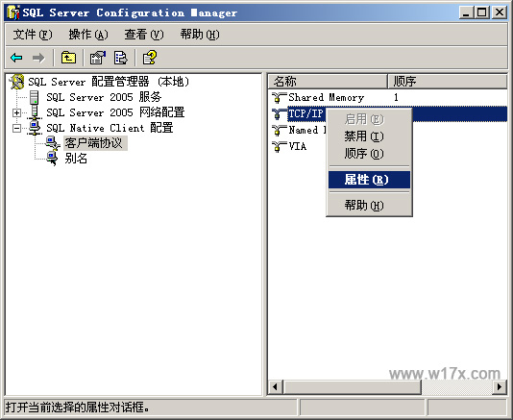Close the Configuration Manager window
This screenshot has height=420, width=513.
point(500,12)
